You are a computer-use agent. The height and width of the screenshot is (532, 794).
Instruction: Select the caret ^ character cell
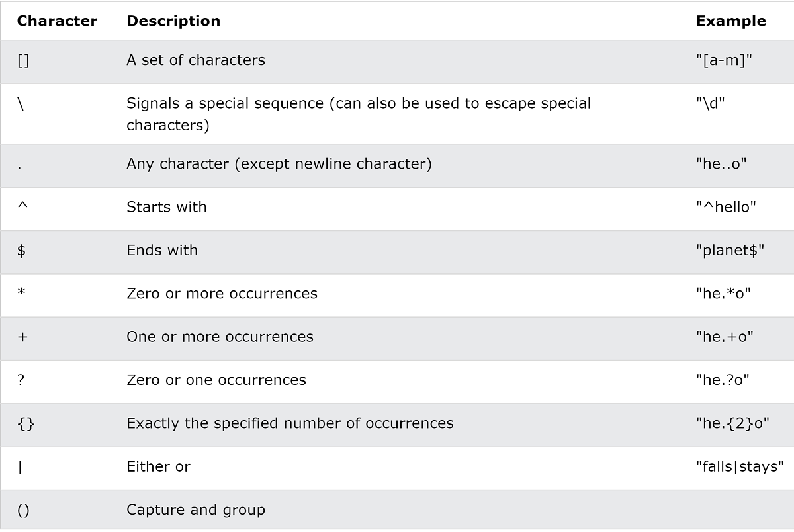[22, 206]
